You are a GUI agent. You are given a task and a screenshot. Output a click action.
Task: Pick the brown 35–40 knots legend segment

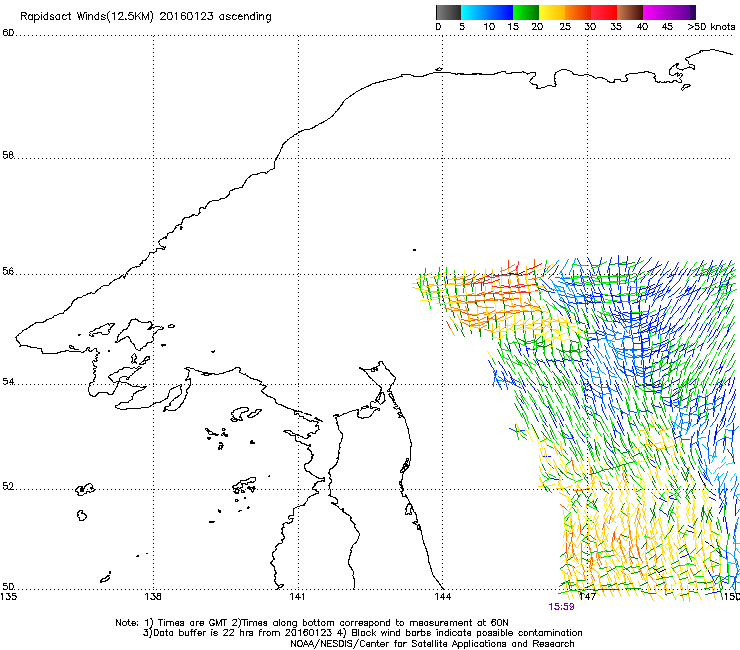(x=630, y=12)
